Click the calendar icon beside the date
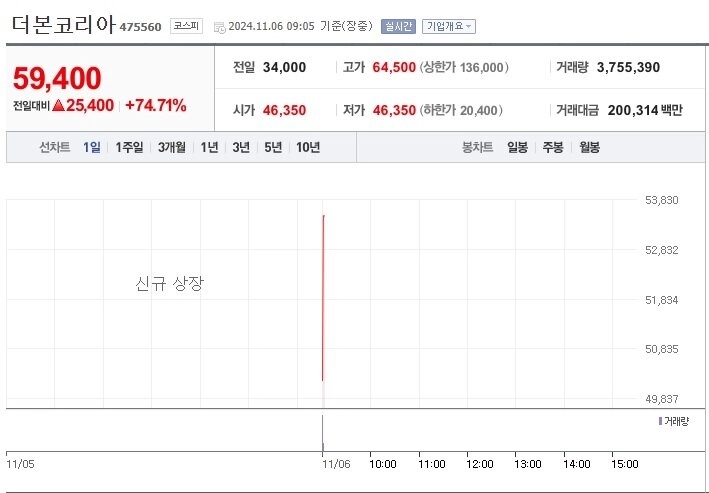 click(x=219, y=28)
